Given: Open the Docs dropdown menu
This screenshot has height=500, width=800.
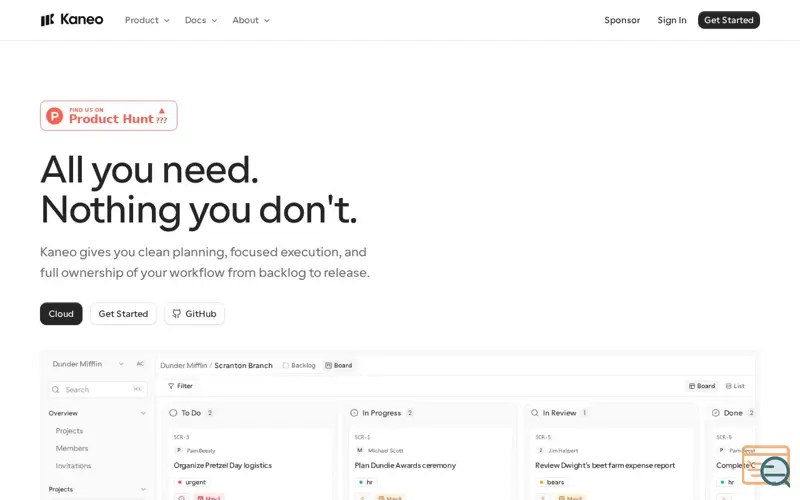Looking at the screenshot, I should pyautogui.click(x=201, y=20).
